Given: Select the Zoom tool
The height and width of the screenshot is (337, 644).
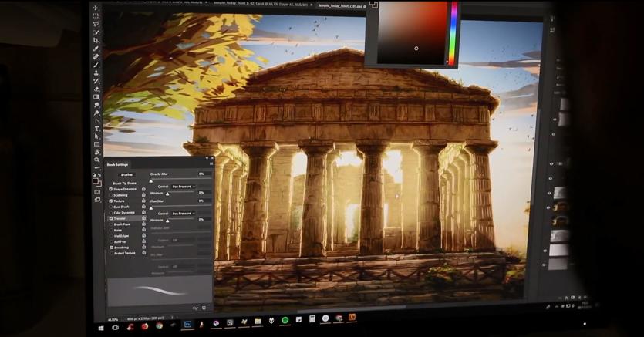Looking at the screenshot, I should click(x=97, y=160).
